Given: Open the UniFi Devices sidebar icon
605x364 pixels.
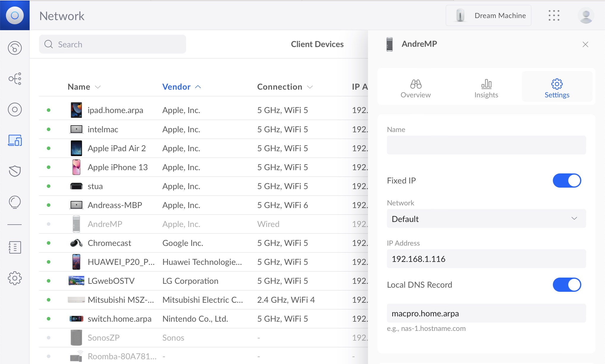Looking at the screenshot, I should [15, 109].
